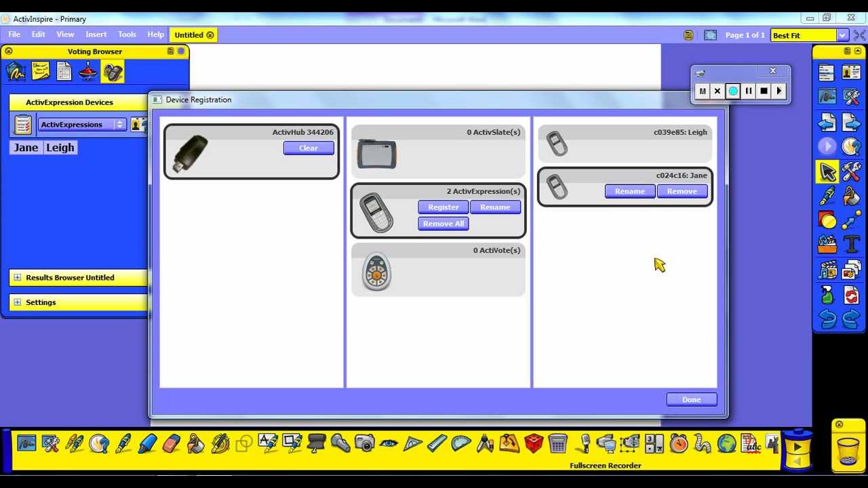Viewport: 868px width, 488px height.
Task: Click Next Page arrow in main toolbox
Action: pyautogui.click(x=851, y=122)
